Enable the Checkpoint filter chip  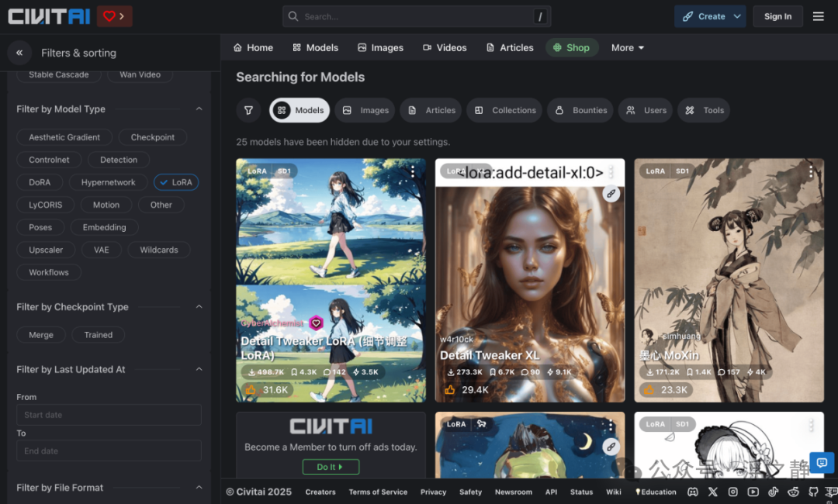[x=152, y=137]
